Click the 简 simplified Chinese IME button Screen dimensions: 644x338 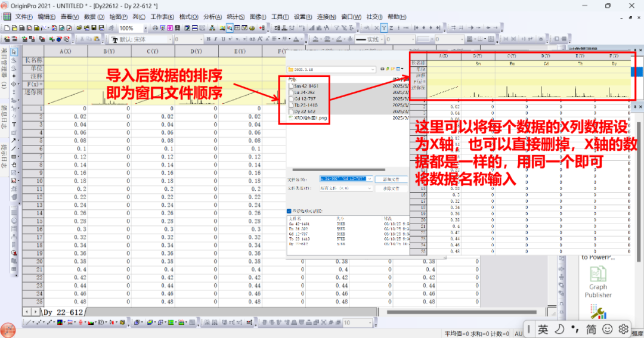coord(591,329)
